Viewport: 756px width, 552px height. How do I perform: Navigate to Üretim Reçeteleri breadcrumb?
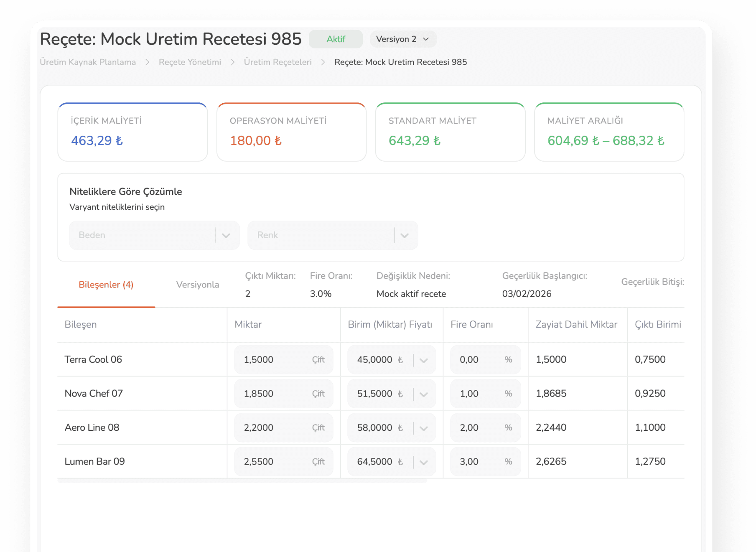pos(278,62)
